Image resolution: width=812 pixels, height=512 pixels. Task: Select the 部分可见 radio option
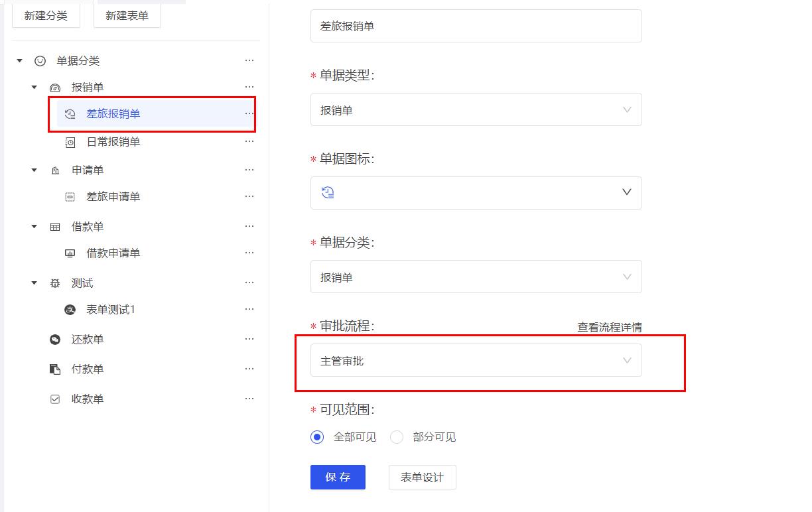click(x=397, y=437)
